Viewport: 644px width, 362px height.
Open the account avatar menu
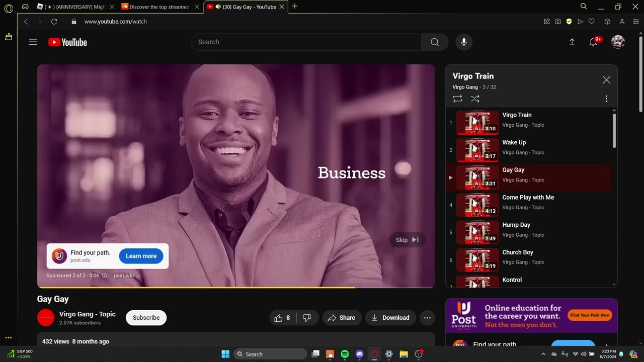pyautogui.click(x=618, y=42)
